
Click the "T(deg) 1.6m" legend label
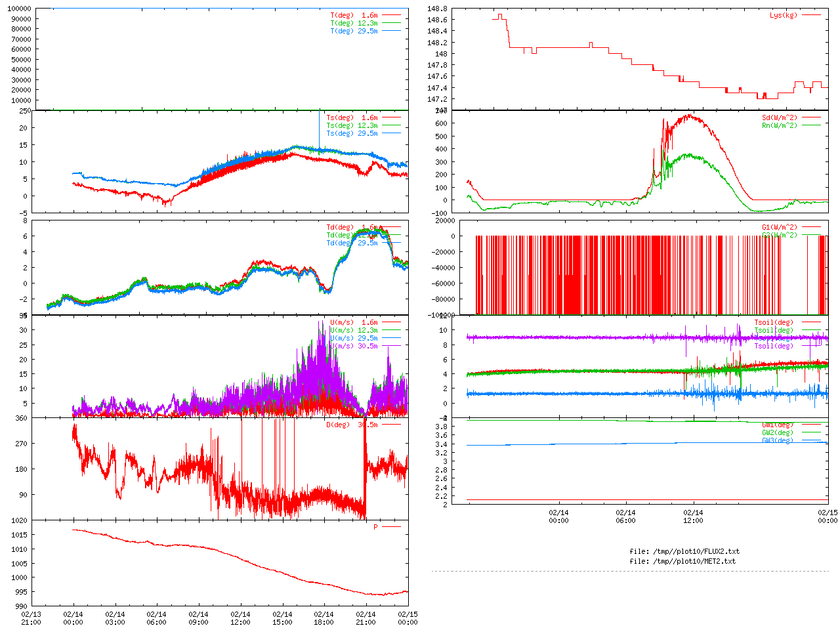(354, 15)
